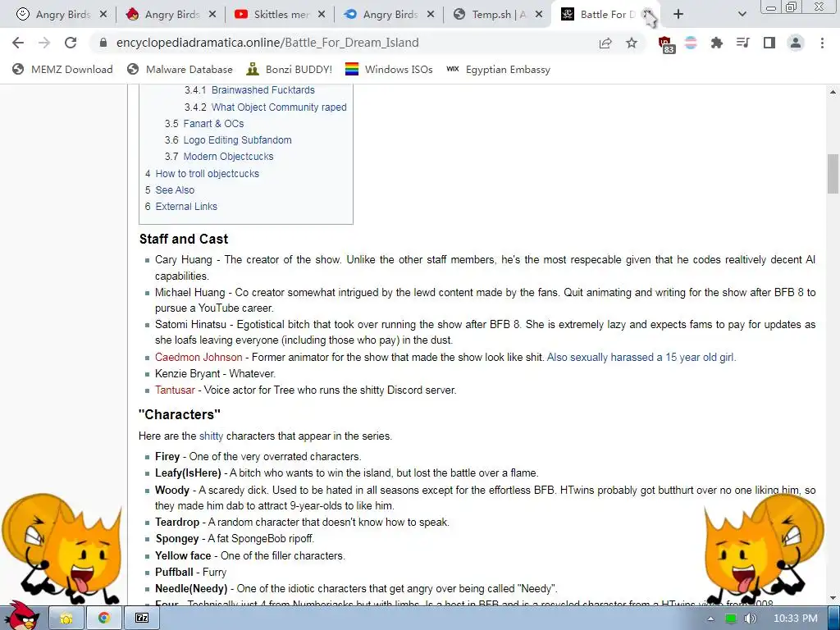This screenshot has height=630, width=840.
Task: Reload the current page
Action: 71,43
